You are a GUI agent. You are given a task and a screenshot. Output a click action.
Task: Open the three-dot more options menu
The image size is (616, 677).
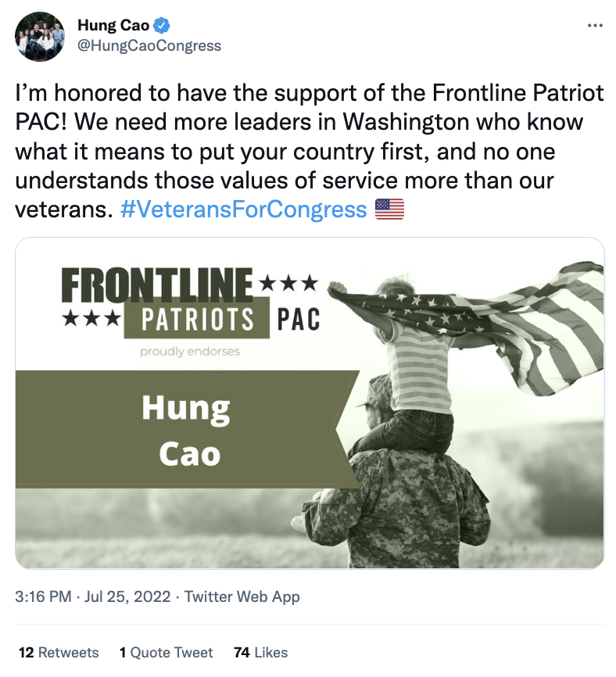pos(595,26)
